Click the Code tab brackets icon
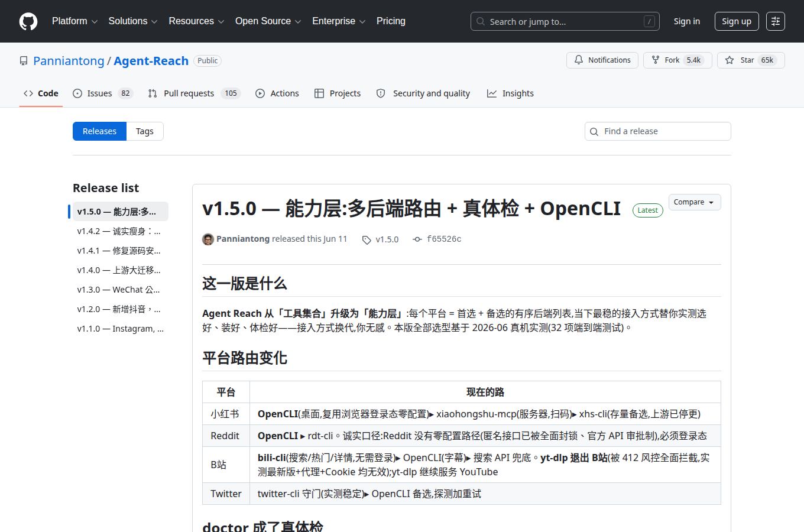 click(x=28, y=93)
